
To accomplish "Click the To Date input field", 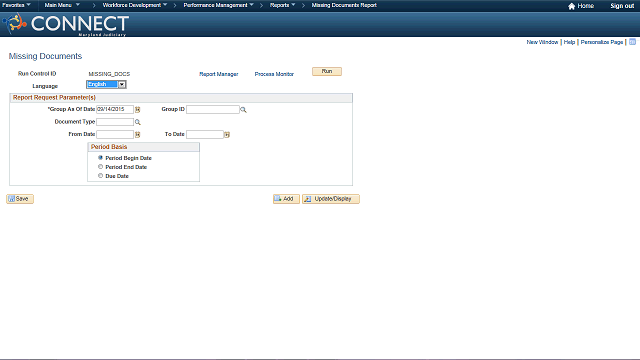I will pyautogui.click(x=205, y=134).
